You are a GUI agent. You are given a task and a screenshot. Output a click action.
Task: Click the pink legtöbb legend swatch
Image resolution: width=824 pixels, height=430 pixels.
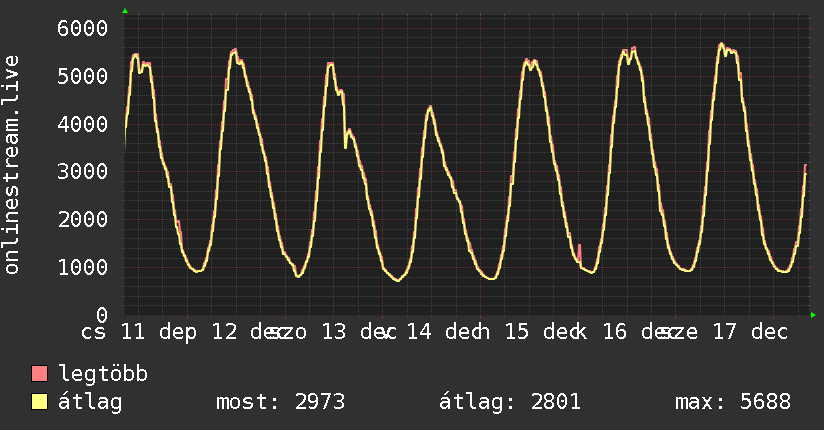pos(40,373)
